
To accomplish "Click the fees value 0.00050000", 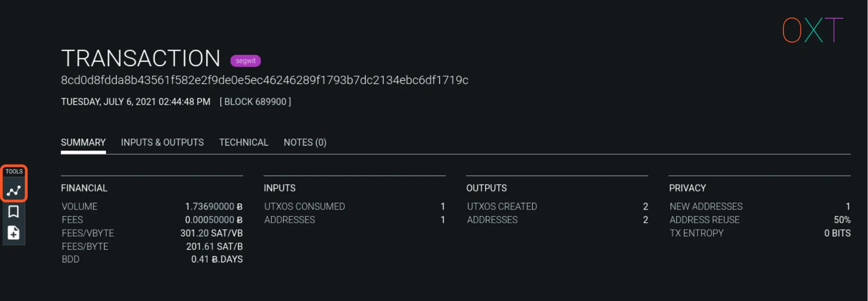I will click(x=214, y=220).
